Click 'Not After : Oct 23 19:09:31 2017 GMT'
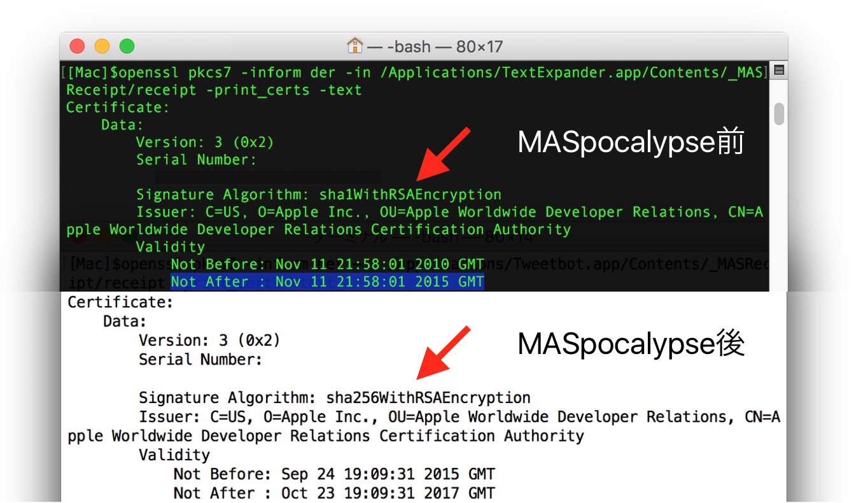This screenshot has height=503, width=868. click(x=334, y=493)
